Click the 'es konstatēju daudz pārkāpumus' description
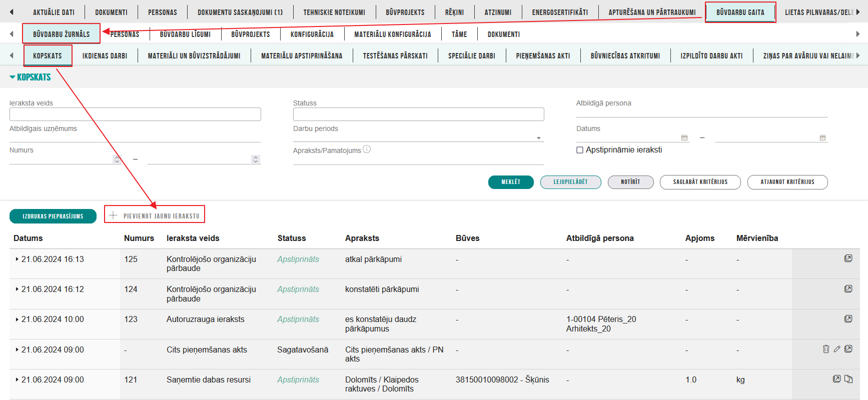 point(381,323)
